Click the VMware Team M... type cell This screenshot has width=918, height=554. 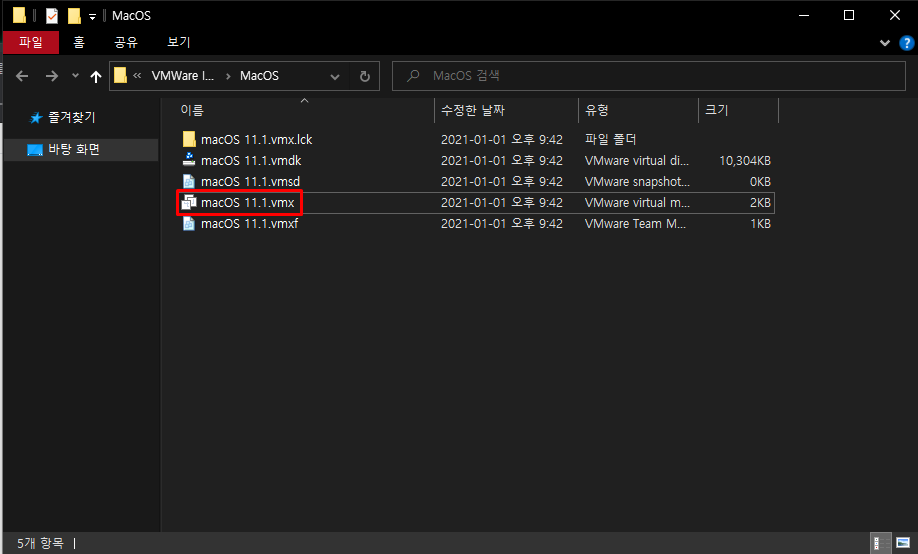pos(635,224)
